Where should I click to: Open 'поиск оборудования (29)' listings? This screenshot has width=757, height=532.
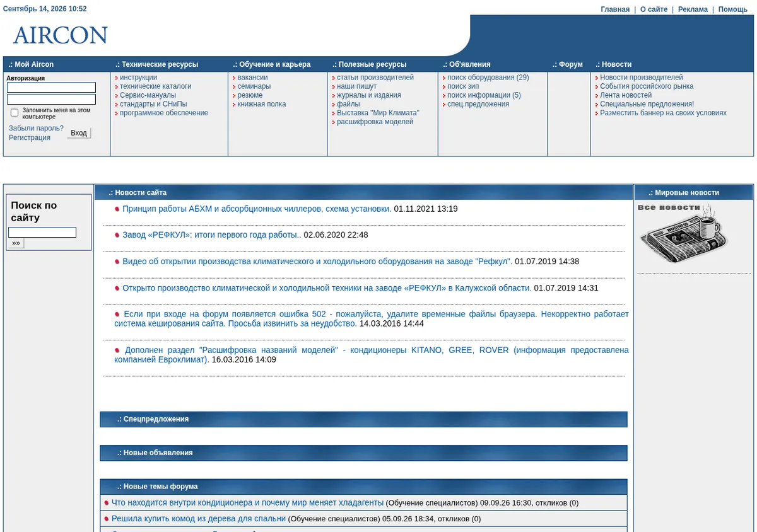click(x=488, y=78)
